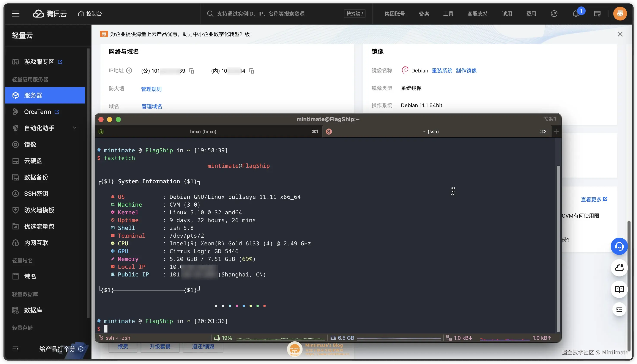This screenshot has width=637, height=364.
Task: Toggle the hamburger menu at top left
Action: click(16, 14)
